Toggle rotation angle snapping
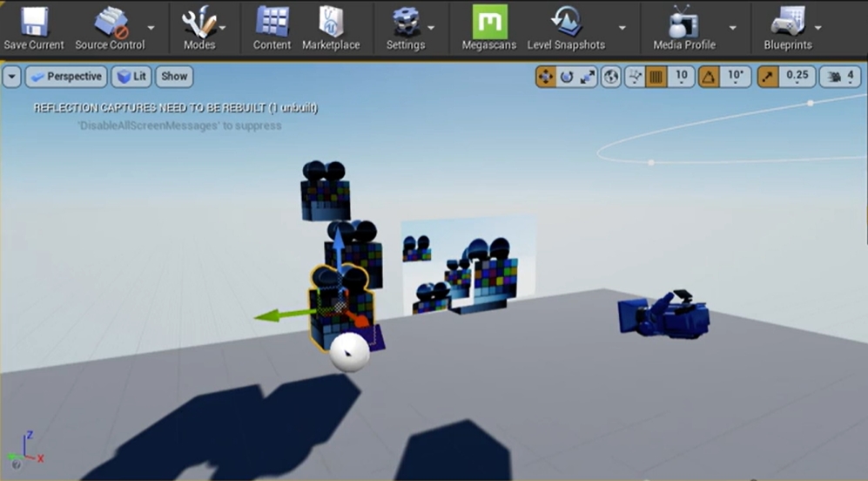The image size is (868, 481). click(x=709, y=77)
